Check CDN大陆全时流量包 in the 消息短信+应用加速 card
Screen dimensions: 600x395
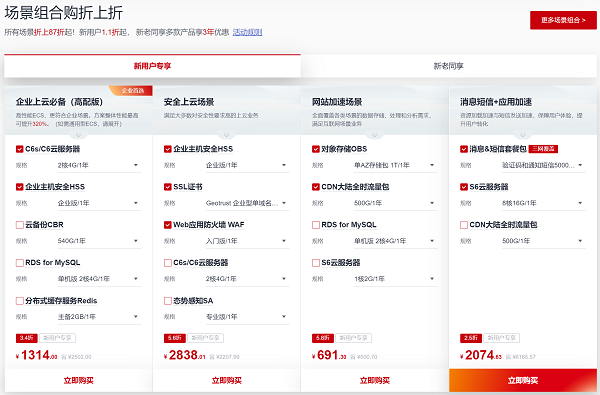[464, 225]
